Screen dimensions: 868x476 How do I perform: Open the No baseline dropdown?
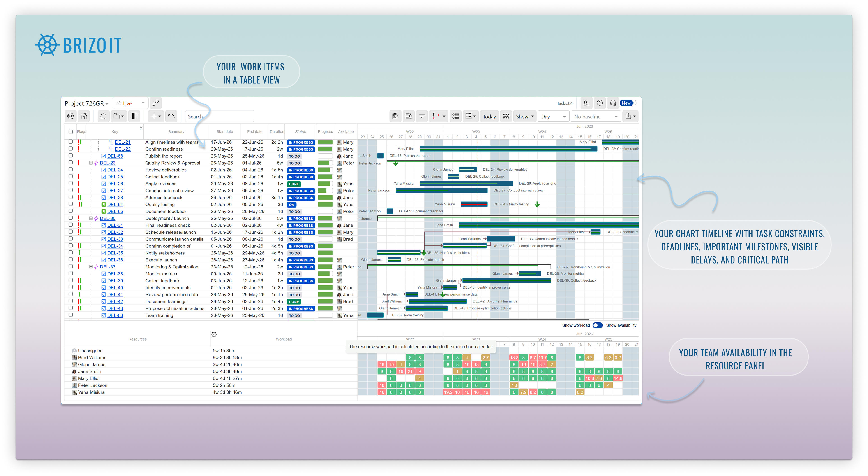pos(596,116)
